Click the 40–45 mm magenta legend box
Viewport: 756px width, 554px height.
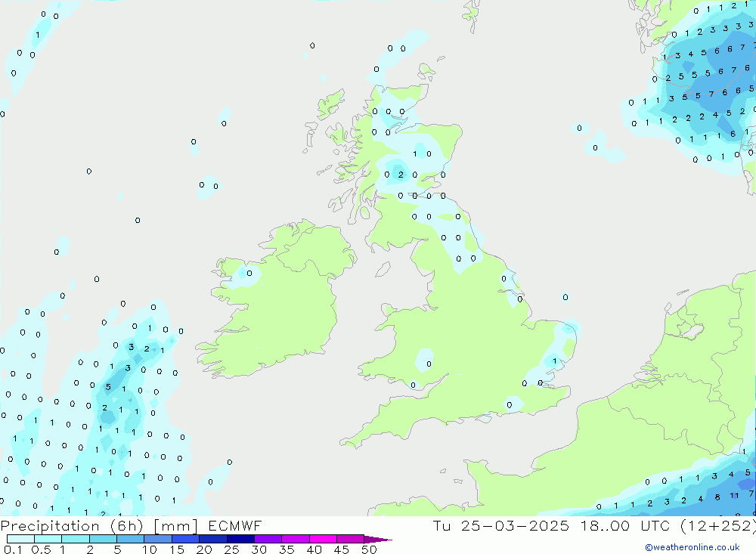point(323,539)
